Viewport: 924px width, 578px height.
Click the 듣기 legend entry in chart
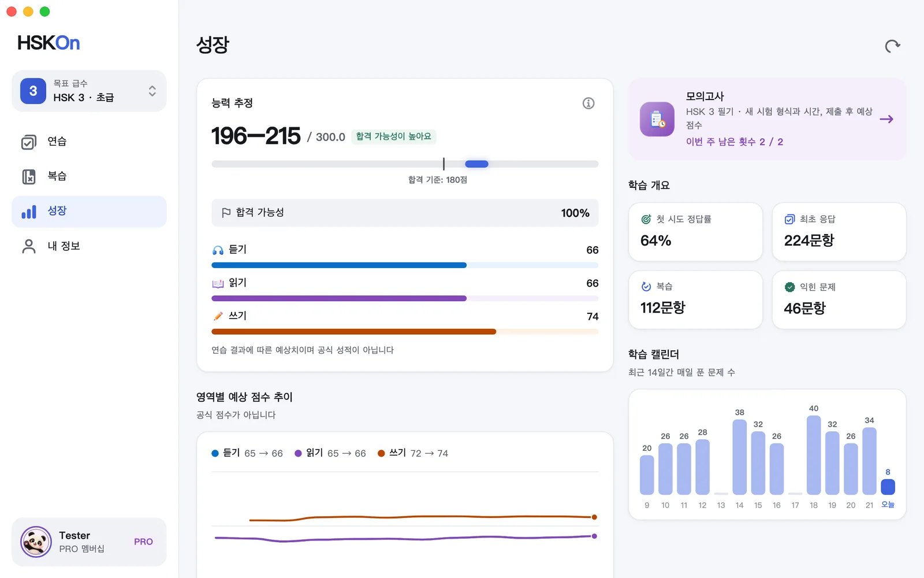247,453
